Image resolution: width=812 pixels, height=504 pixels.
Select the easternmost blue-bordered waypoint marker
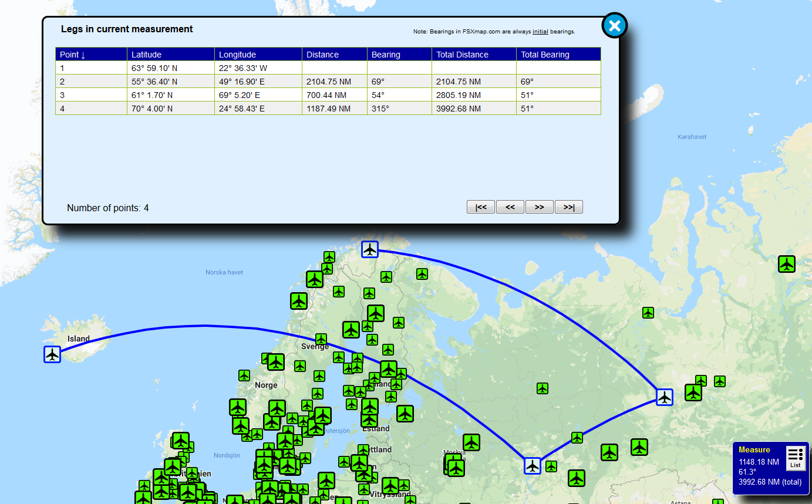tap(664, 397)
